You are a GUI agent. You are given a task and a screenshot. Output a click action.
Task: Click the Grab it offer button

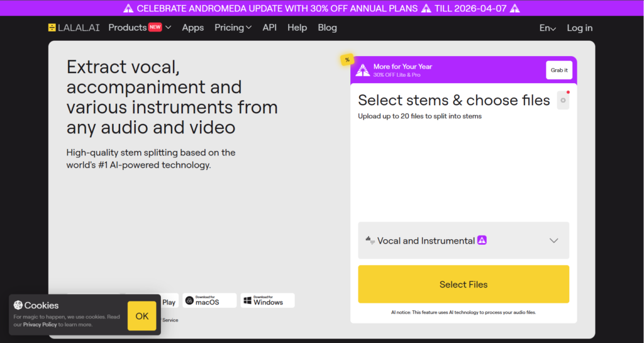558,70
